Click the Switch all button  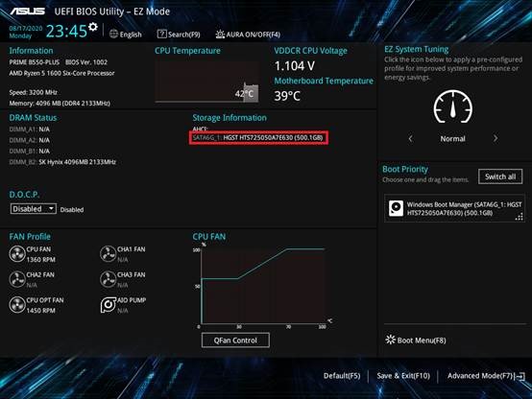pos(500,176)
